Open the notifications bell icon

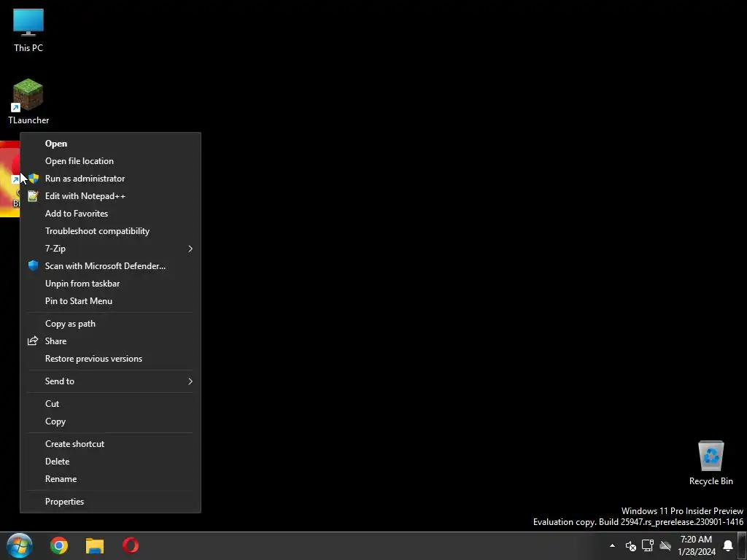727,545
